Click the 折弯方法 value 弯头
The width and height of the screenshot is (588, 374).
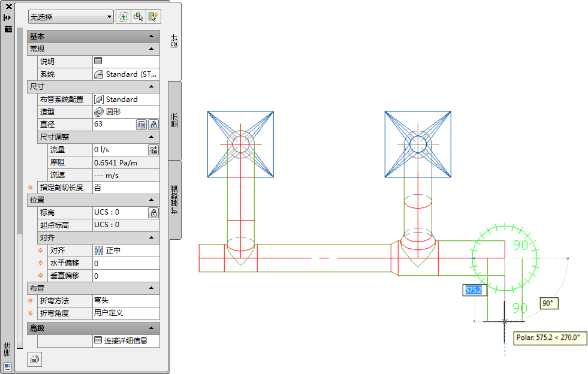pos(126,300)
